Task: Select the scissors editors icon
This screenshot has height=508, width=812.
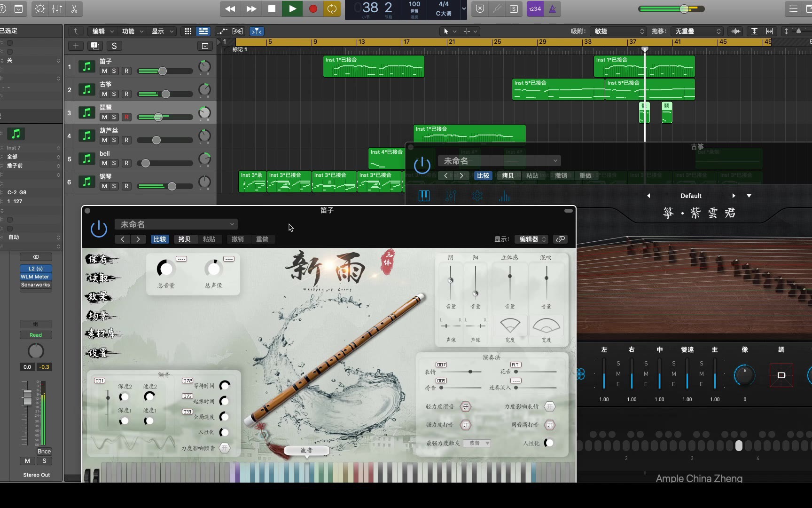Action: (74, 9)
